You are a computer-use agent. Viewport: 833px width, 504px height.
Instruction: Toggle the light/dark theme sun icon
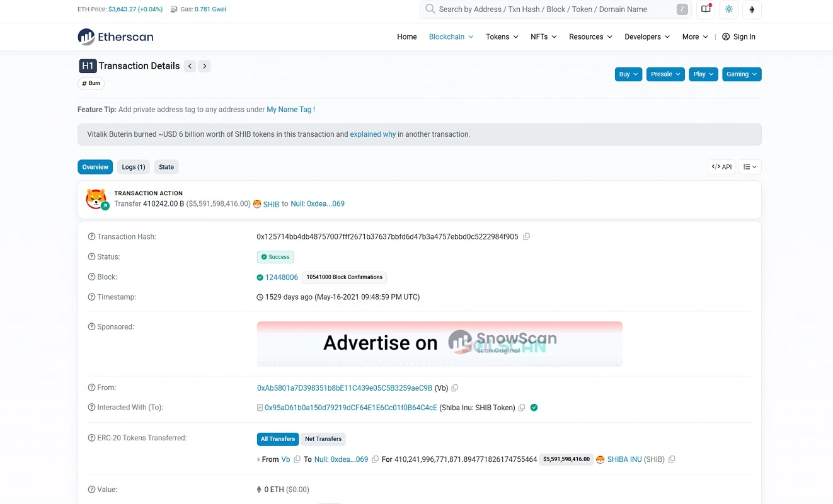pyautogui.click(x=729, y=9)
